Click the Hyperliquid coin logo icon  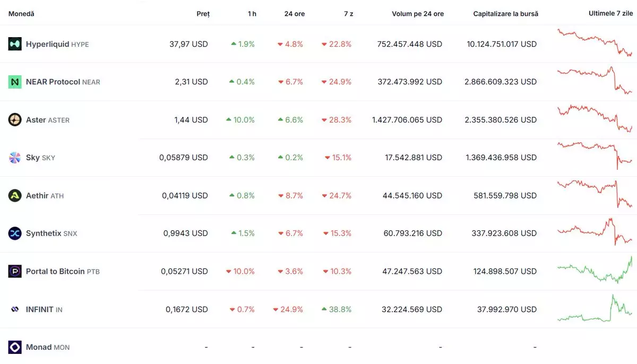[15, 44]
